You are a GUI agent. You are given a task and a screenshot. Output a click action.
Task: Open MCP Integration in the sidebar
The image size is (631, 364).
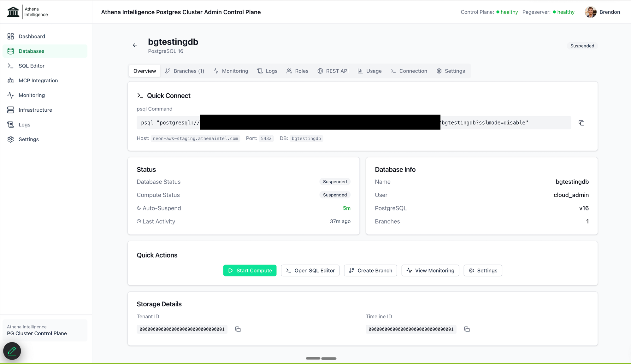point(38,80)
